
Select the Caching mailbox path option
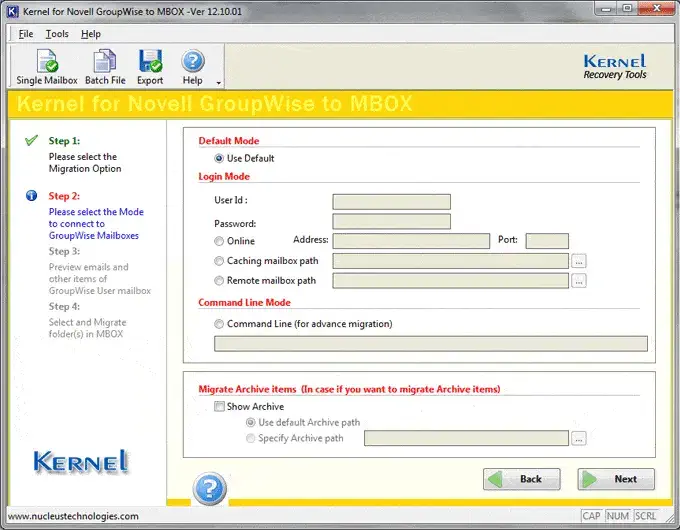point(219,261)
